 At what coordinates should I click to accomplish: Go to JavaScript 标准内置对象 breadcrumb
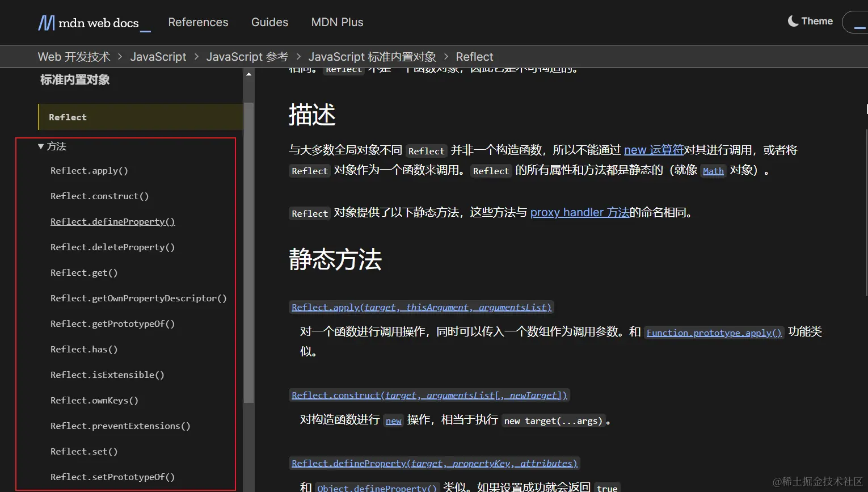(x=372, y=57)
